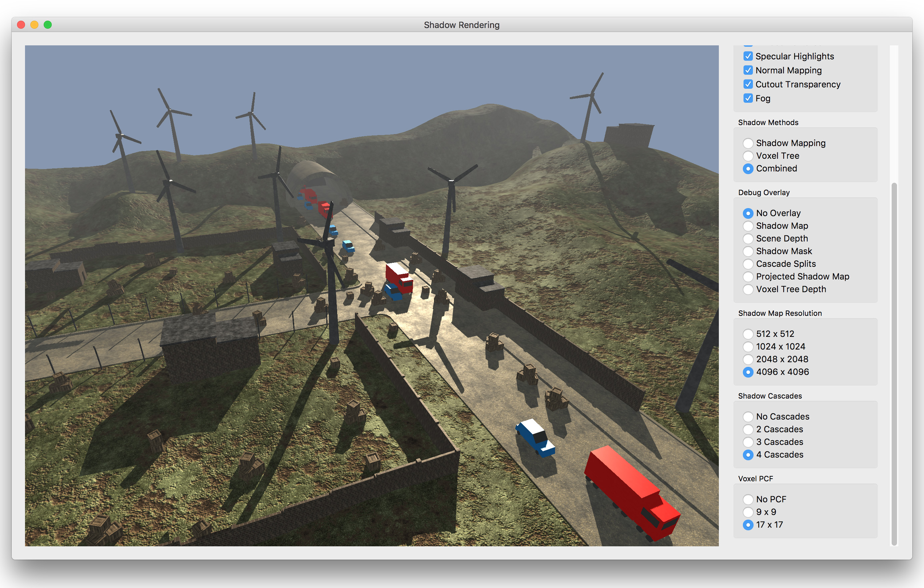The image size is (924, 588).
Task: Choose the Voxel Tree shadow method
Action: (748, 156)
